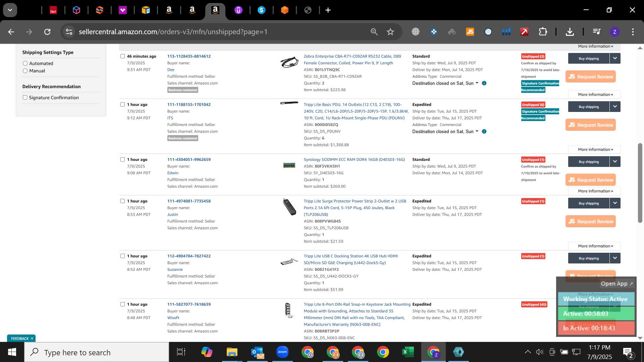Expand Buy shipping dropdown for Docking Station order
Image resolution: width=644 pixels, height=362 pixels.
pyautogui.click(x=615, y=258)
